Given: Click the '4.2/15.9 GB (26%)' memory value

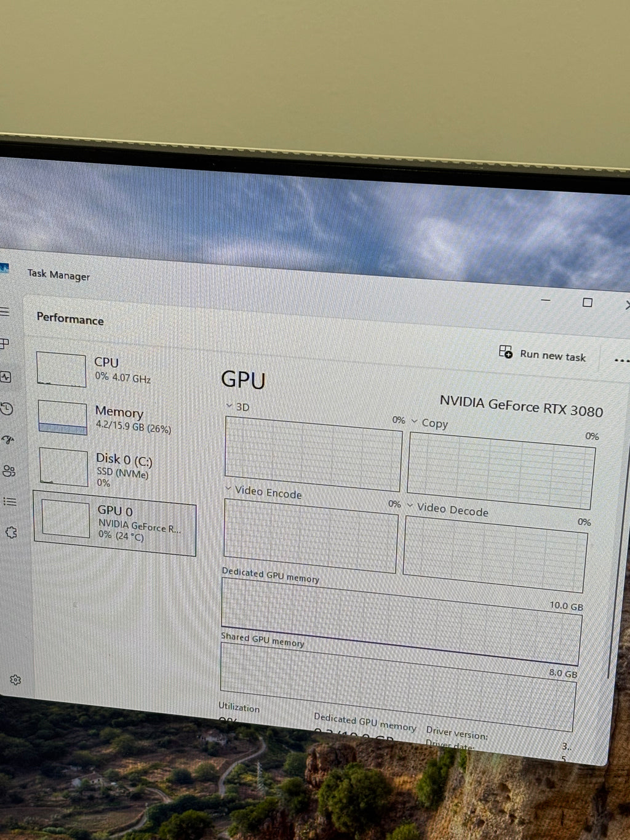Looking at the screenshot, I should tap(134, 426).
